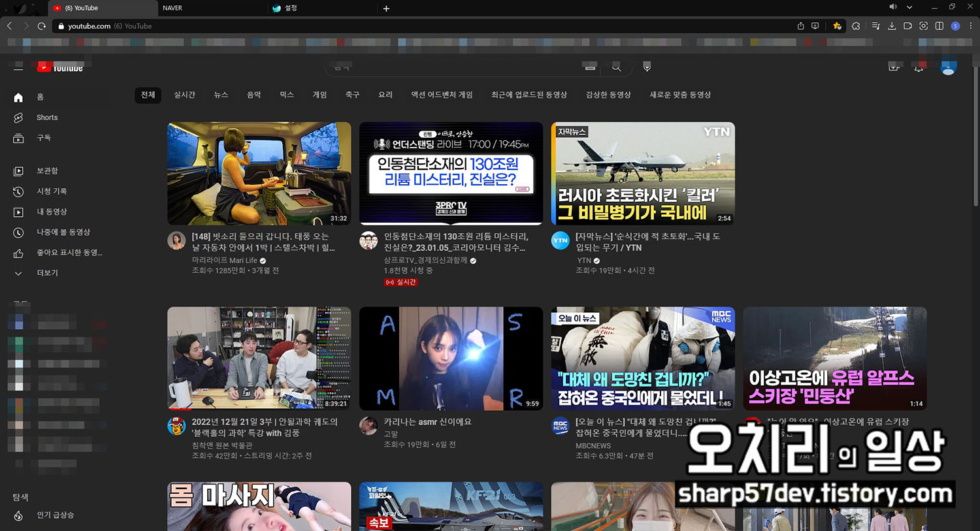This screenshot has width=980, height=531.
Task: Click the yellow star bookmark icon
Action: click(x=837, y=26)
